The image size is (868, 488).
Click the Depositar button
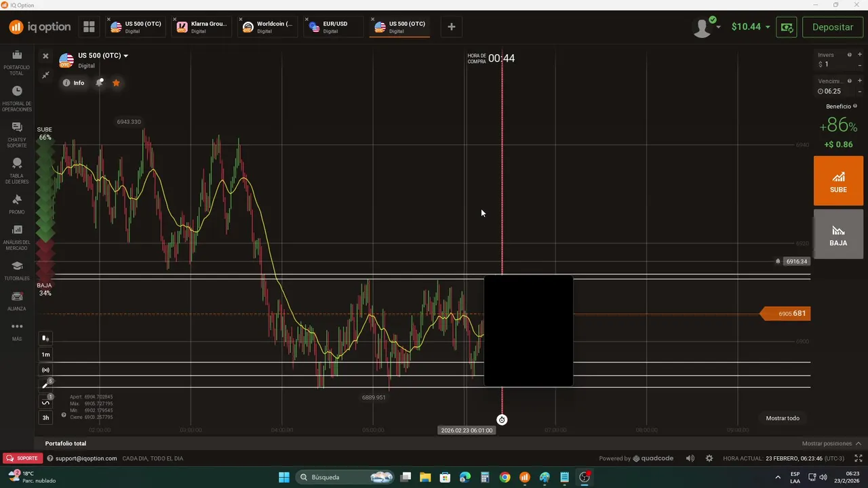tap(833, 27)
